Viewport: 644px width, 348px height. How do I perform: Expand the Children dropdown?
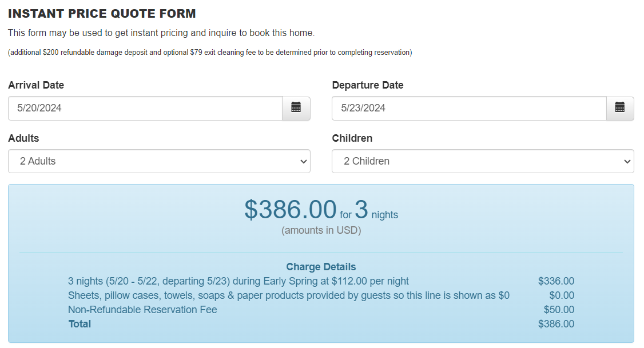coord(483,161)
